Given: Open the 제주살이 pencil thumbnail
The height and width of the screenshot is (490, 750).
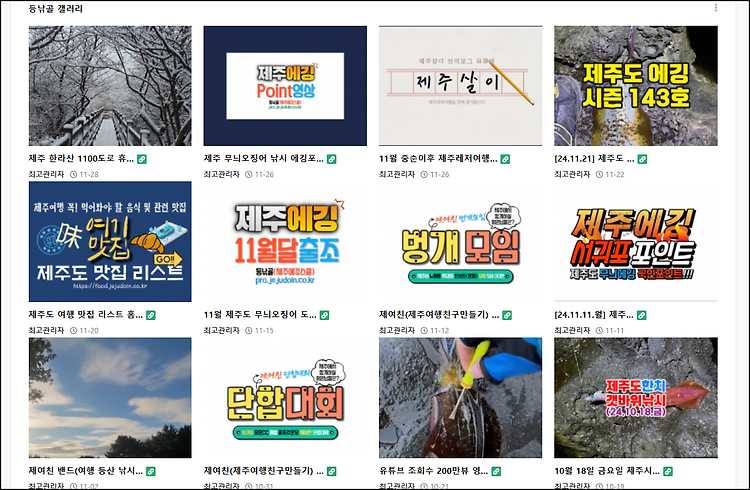Looking at the screenshot, I should 460,86.
